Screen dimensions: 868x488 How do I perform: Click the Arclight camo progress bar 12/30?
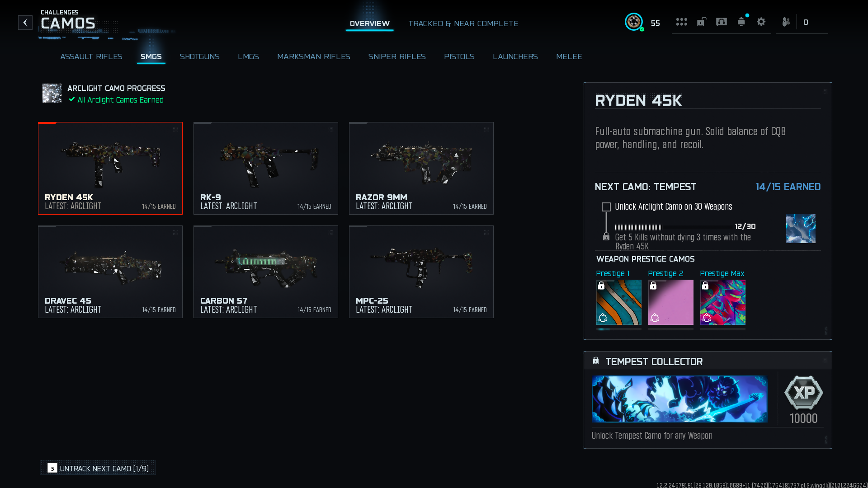pyautogui.click(x=674, y=227)
